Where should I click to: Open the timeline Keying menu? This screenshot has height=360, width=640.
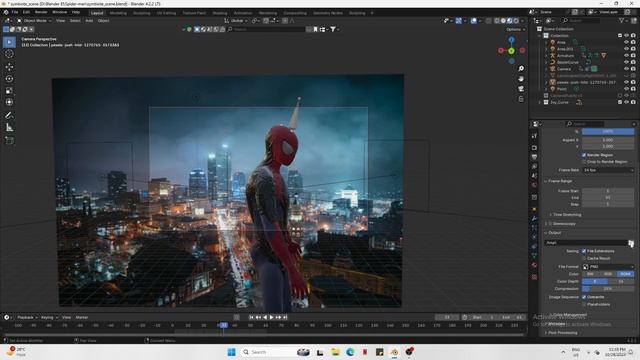[49, 317]
